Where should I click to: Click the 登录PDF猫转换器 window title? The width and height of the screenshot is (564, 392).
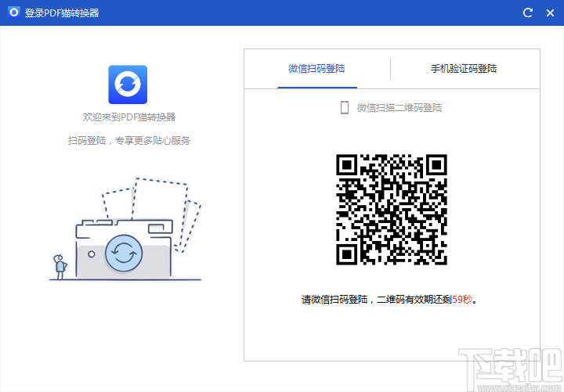[62, 13]
